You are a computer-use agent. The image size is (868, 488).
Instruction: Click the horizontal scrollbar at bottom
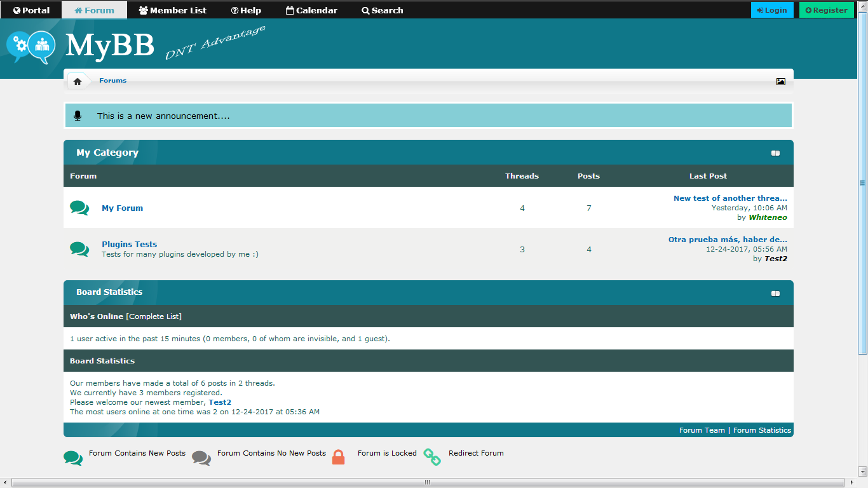pyautogui.click(x=428, y=483)
